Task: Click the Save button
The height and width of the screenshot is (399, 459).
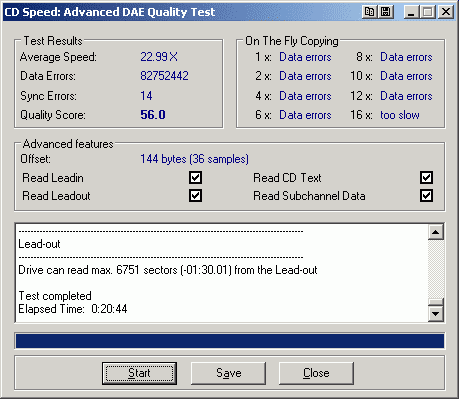Action: 228,373
